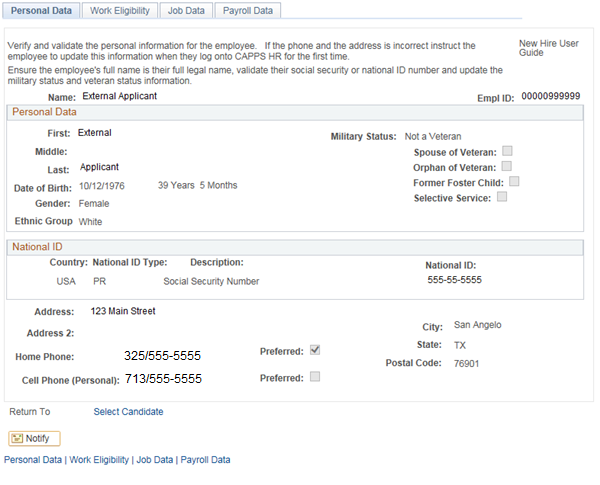This screenshot has height=485, width=600.
Task: Click the envelope icon on Notify
Action: (18, 438)
